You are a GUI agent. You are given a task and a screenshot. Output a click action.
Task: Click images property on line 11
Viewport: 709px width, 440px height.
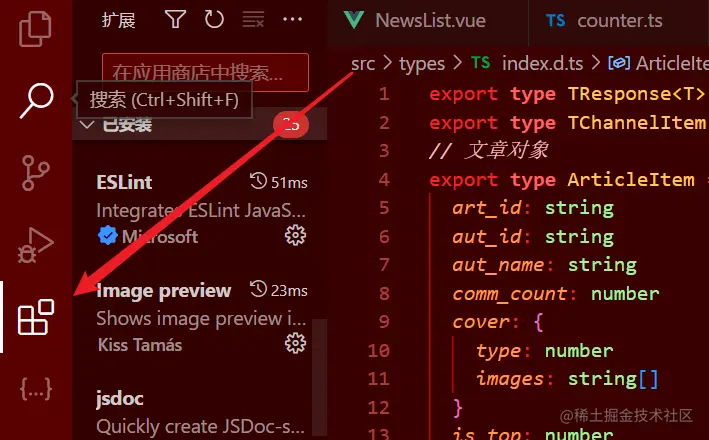(510, 379)
